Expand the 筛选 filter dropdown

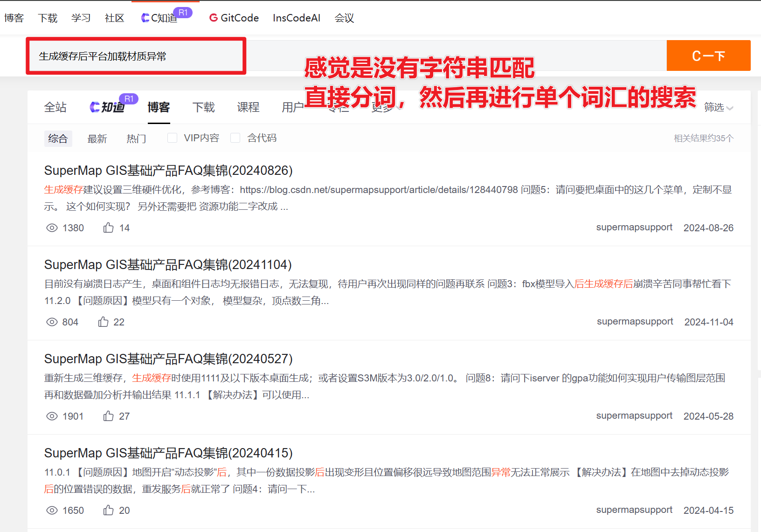point(719,108)
